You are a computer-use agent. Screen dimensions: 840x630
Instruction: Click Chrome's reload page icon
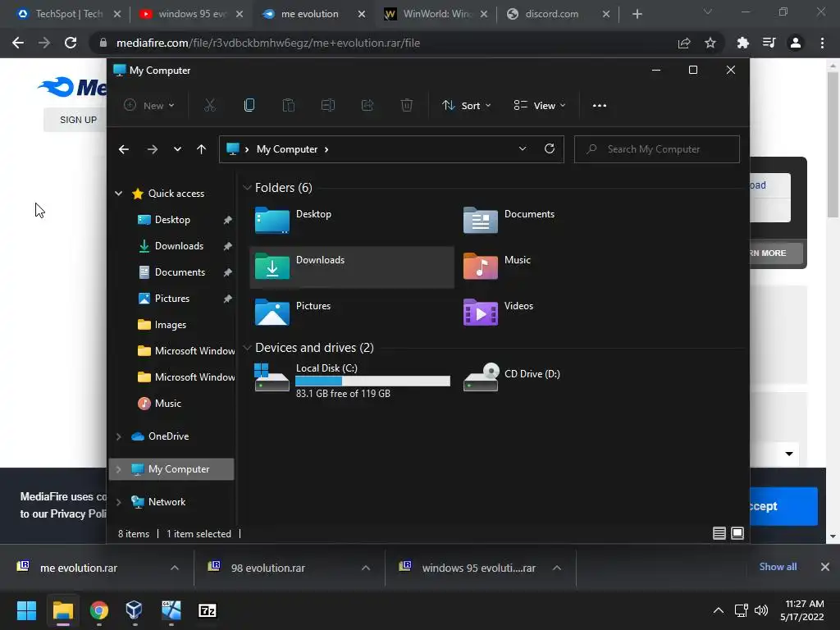pos(71,43)
